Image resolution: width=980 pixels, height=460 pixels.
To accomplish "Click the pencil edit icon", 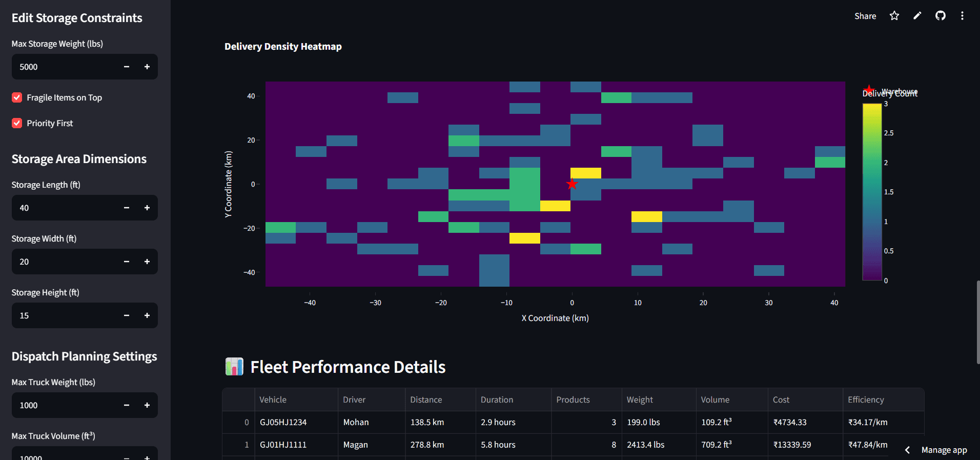I will coord(917,16).
